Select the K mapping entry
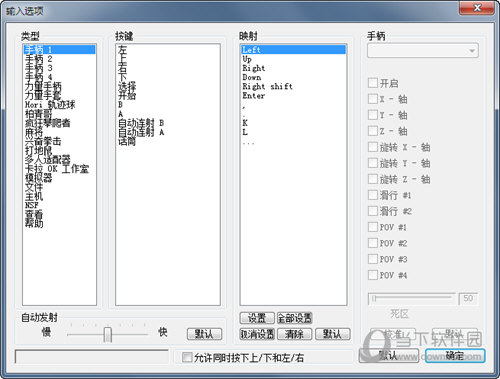 [293, 123]
